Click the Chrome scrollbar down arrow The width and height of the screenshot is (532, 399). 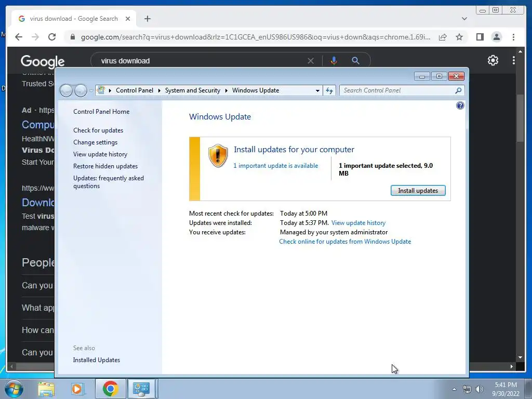click(x=520, y=357)
